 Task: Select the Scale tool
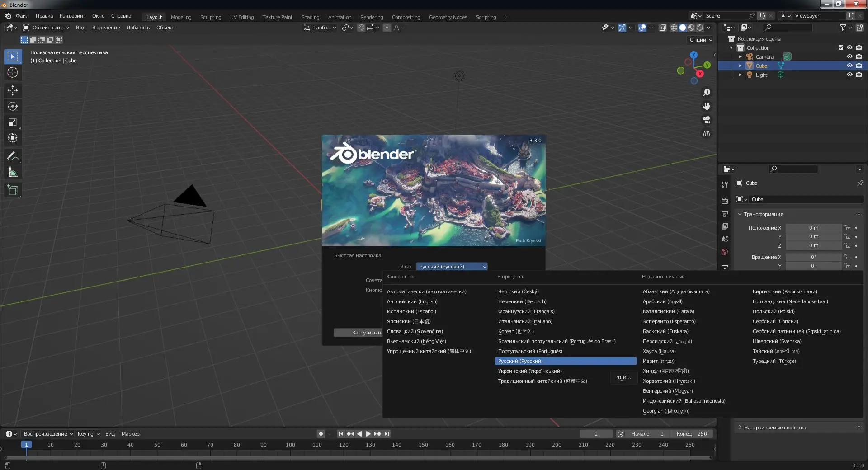(x=13, y=122)
